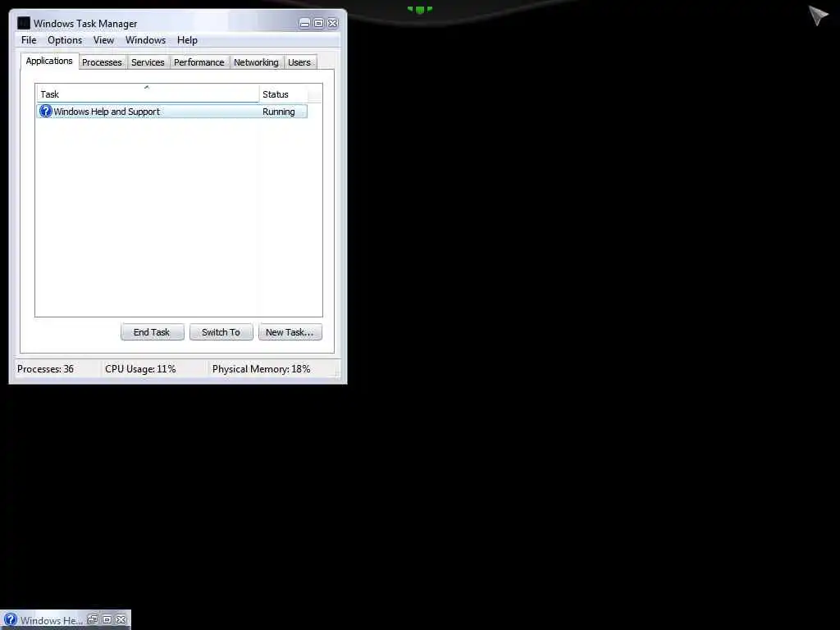Close the minimized Windows Help window
The width and height of the screenshot is (840, 630).
click(121, 620)
